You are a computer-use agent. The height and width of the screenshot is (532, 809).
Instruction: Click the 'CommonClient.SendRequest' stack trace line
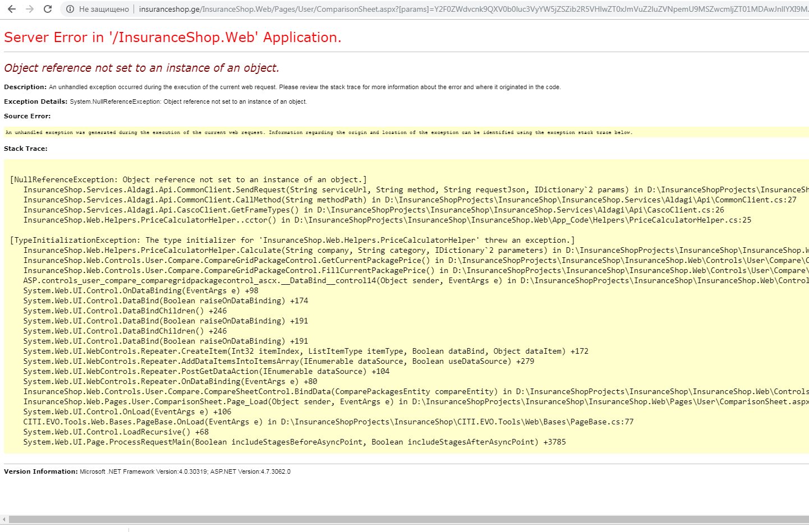416,190
